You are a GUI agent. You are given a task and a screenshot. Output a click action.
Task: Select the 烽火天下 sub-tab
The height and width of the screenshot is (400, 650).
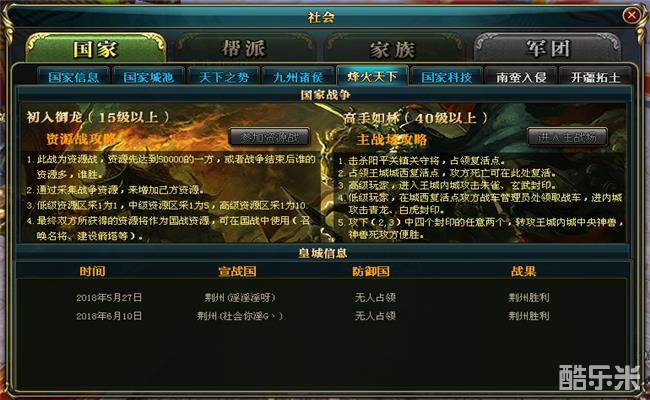[x=372, y=76]
